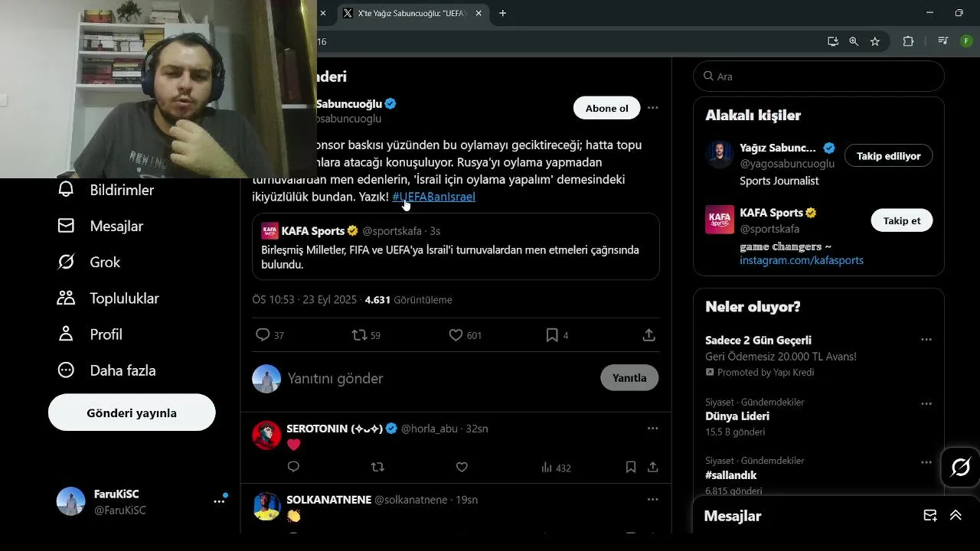Open KAFA Sports profile in Alakalı kişiler
This screenshot has height=551, width=980.
pos(772,213)
